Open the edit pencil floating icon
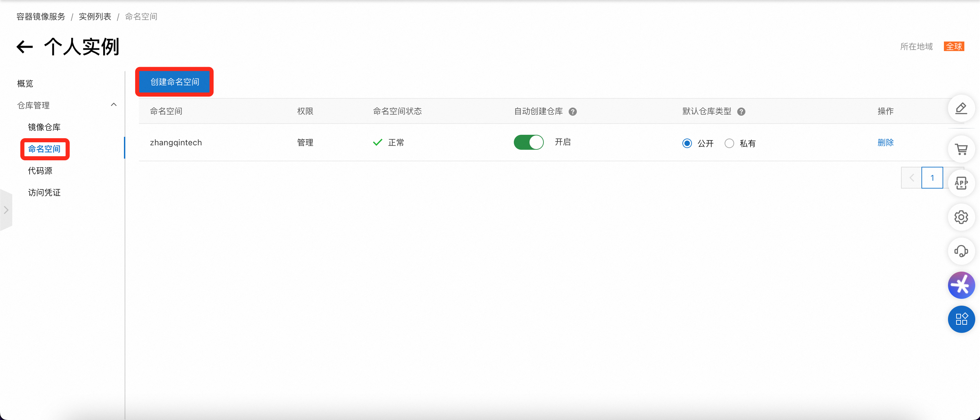The width and height of the screenshot is (980, 420). pyautogui.click(x=961, y=108)
